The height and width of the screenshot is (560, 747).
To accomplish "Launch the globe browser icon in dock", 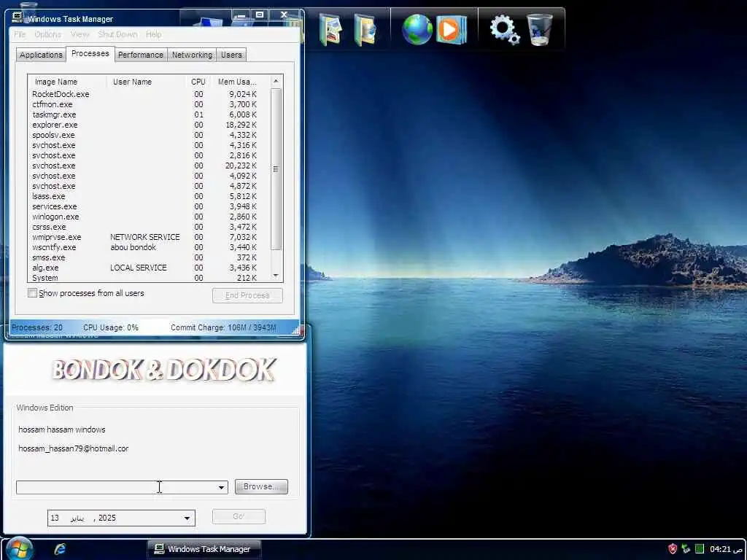I will 417,29.
